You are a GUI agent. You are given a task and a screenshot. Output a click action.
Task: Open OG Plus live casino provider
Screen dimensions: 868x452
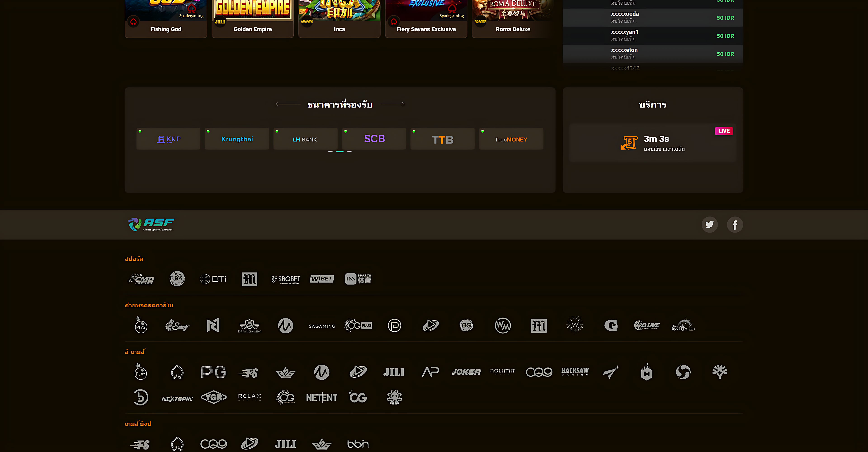pos(358,325)
